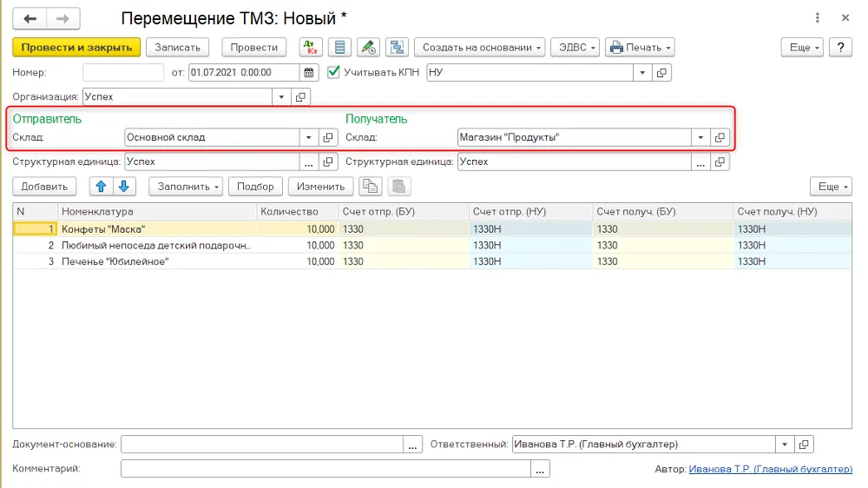Open the НУ field value form
The height and width of the screenshot is (488, 868).
click(661, 73)
